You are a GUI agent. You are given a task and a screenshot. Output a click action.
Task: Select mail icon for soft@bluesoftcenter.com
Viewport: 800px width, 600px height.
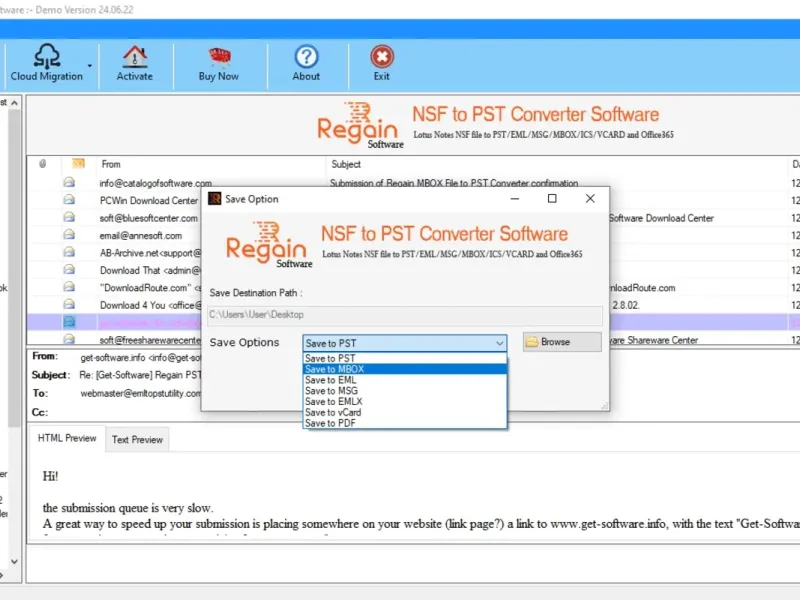[69, 217]
